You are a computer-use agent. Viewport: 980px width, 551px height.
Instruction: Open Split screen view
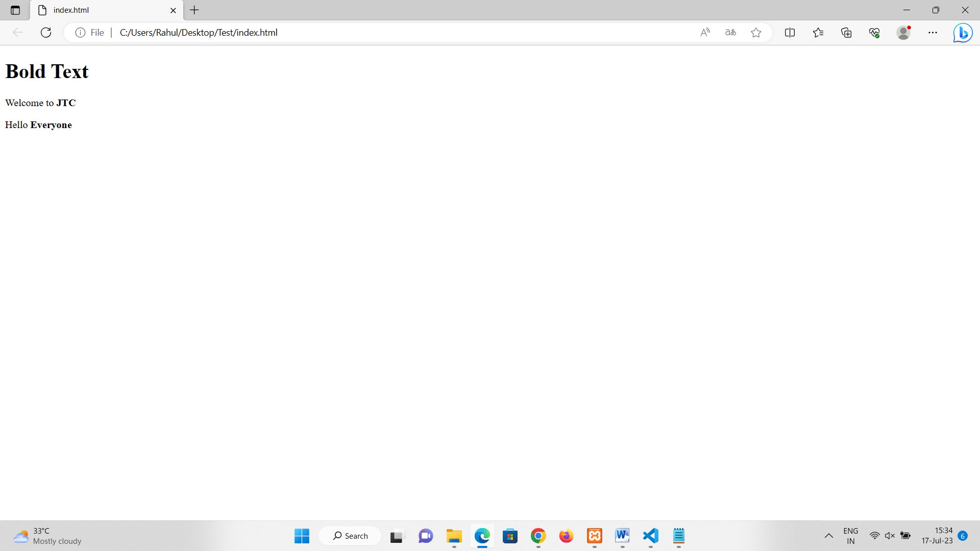tap(790, 33)
